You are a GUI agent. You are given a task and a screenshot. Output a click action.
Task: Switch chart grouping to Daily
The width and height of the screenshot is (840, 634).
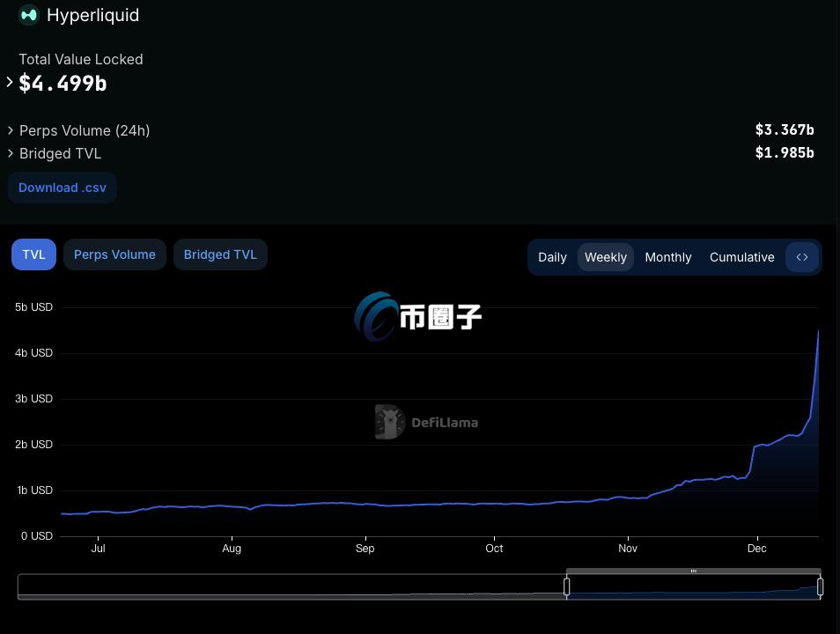click(552, 257)
